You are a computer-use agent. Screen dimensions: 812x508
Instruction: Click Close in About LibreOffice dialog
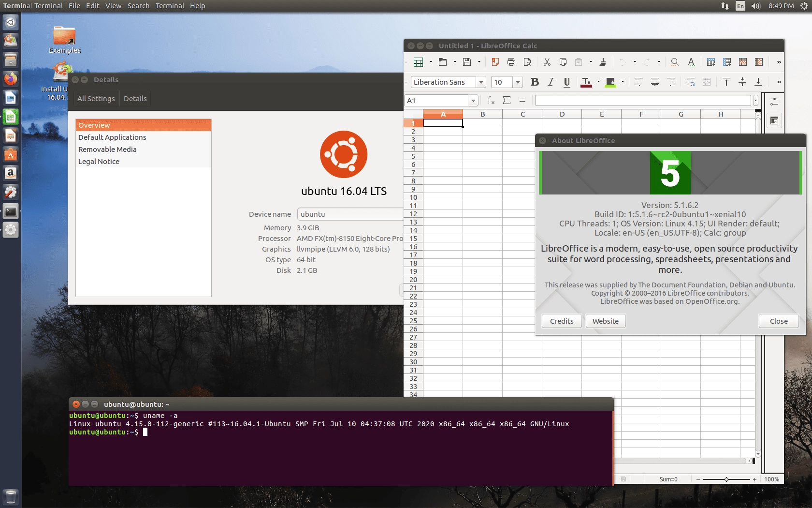779,321
